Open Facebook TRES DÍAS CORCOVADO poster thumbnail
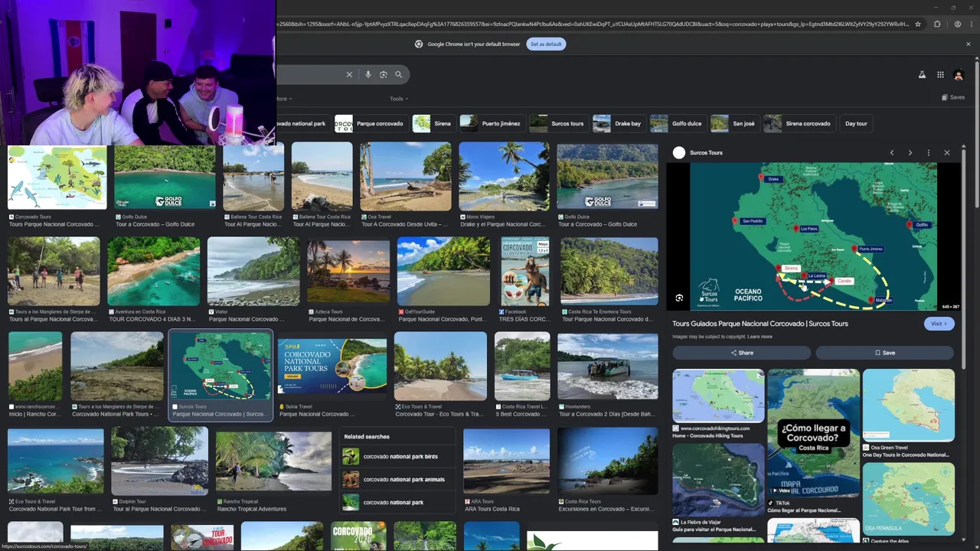This screenshot has width=980, height=551. click(525, 272)
